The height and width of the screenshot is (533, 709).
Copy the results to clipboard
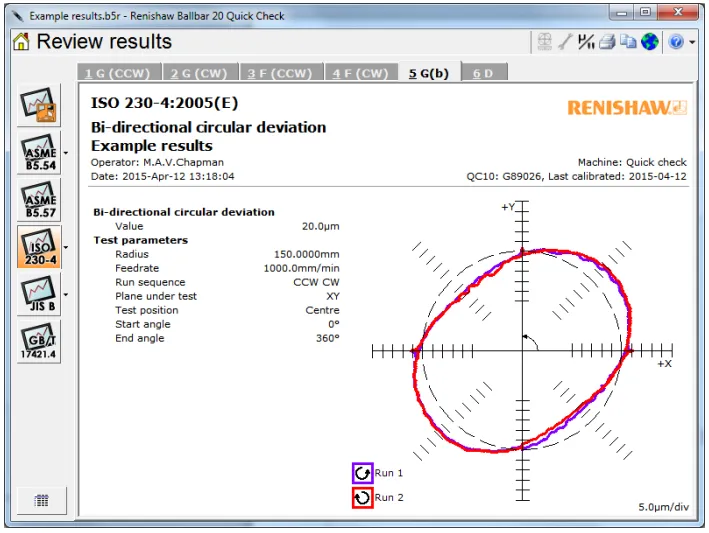coord(628,42)
